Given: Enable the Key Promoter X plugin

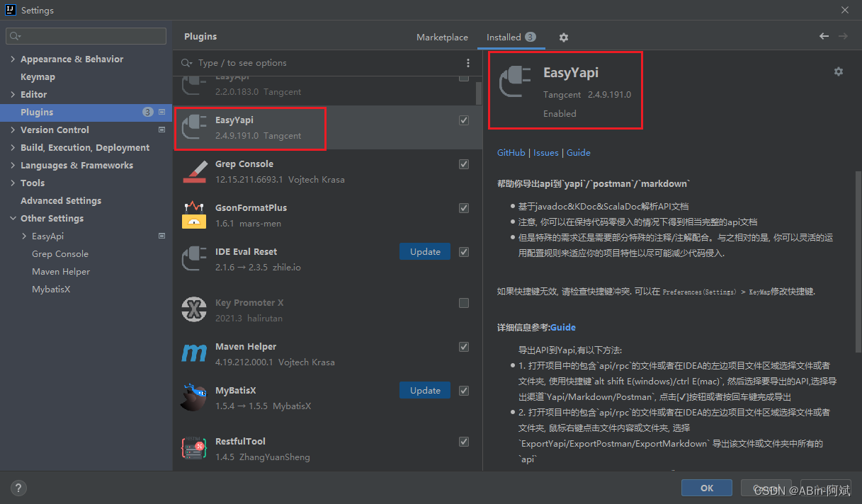Looking at the screenshot, I should click(x=464, y=303).
